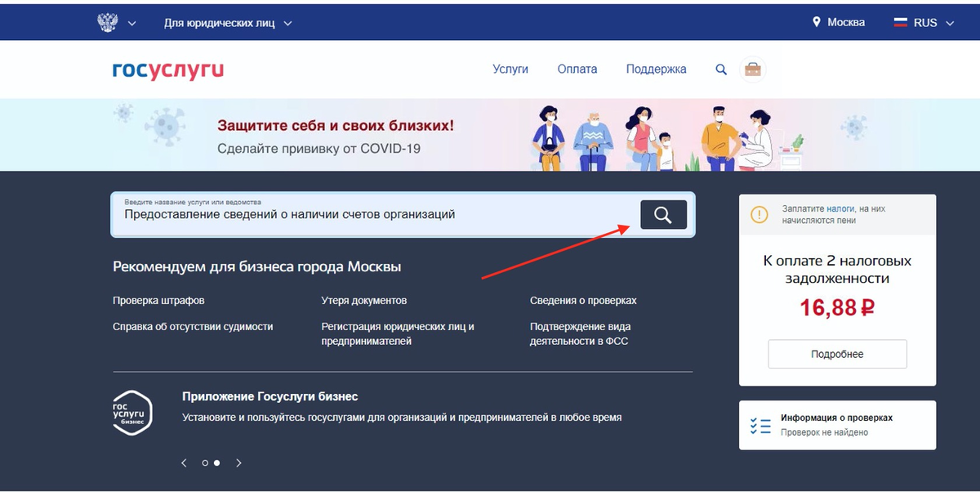
Task: Click the dark search button with magnifier
Action: [x=663, y=215]
